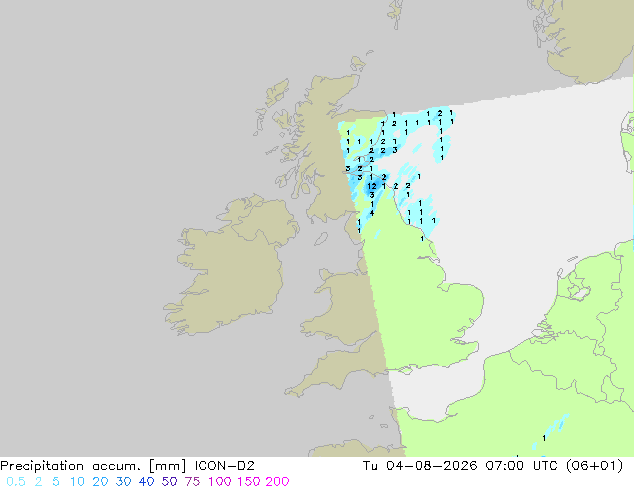Click the '12' precipitation value on the map
The width and height of the screenshot is (634, 490).
372,186
